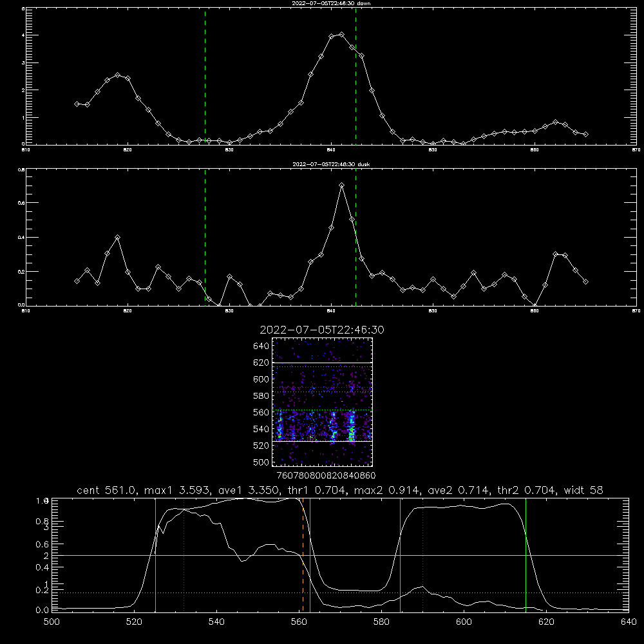
Task: Click the 560 label on spectrogram y-axis
Action: click(x=261, y=412)
